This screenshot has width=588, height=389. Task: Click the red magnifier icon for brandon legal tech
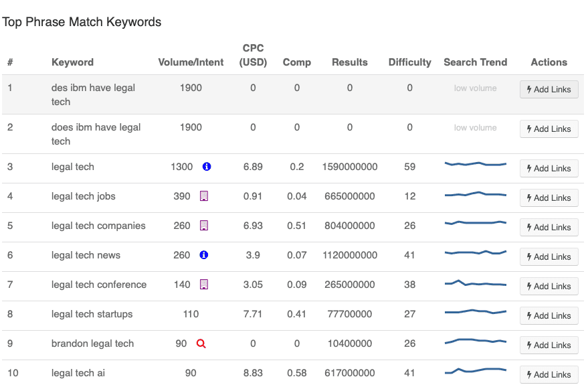pyautogui.click(x=201, y=343)
